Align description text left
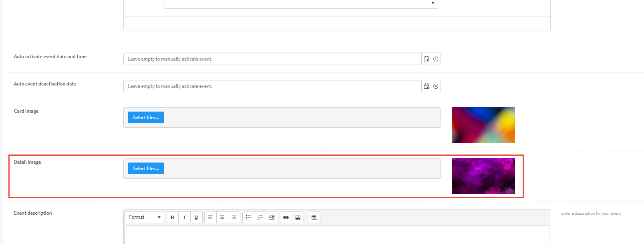This screenshot has height=244, width=644. (x=210, y=217)
